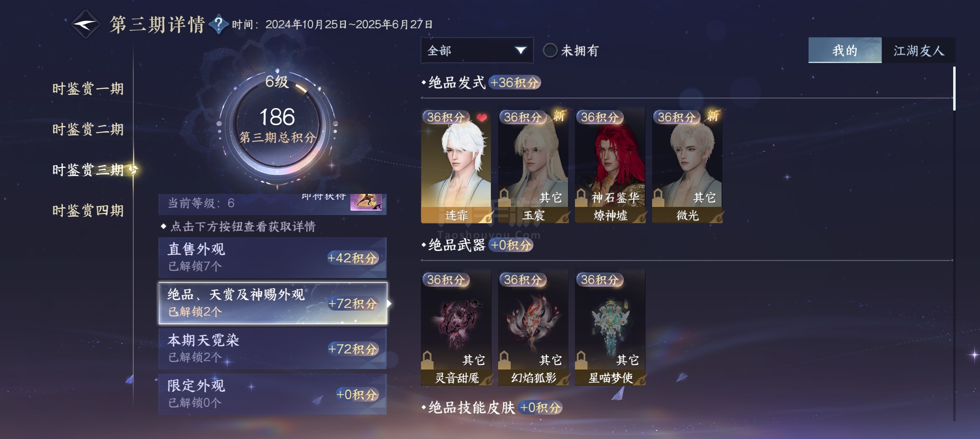Open 本期天霓染 points row
Viewport: 980px width, 439px height.
(272, 349)
